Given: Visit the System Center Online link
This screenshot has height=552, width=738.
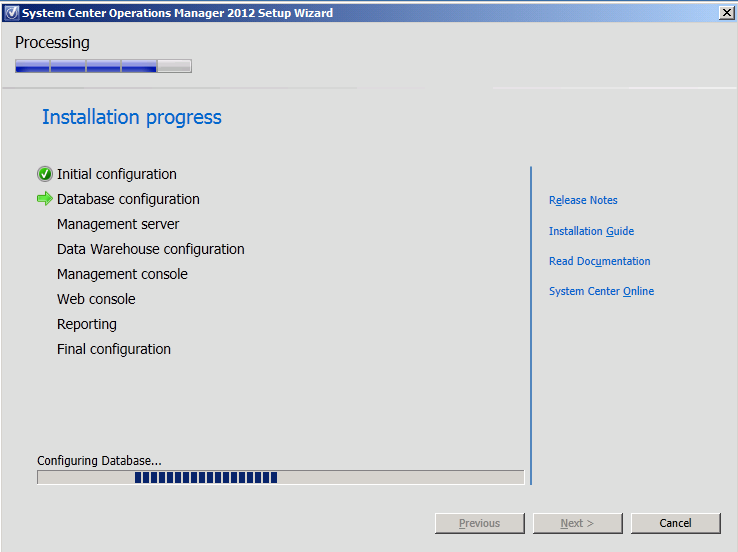Looking at the screenshot, I should click(x=602, y=291).
